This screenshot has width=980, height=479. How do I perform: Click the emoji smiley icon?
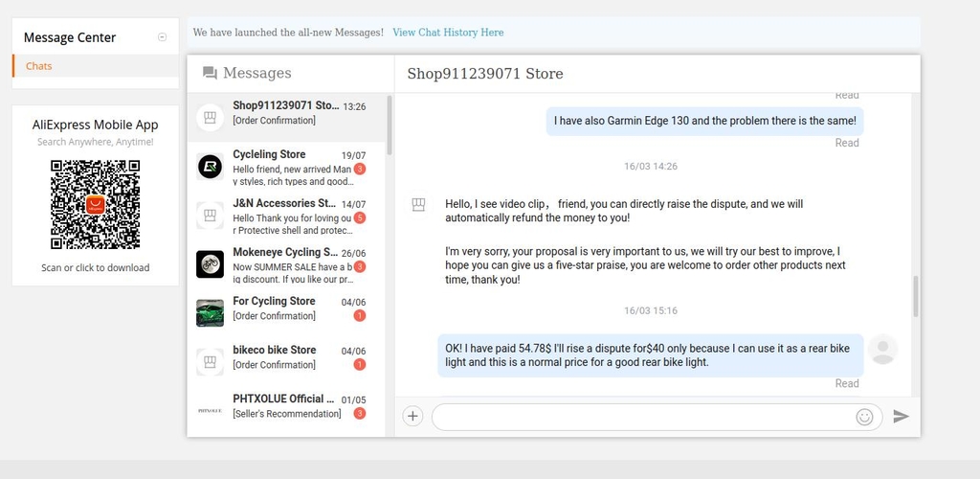864,417
